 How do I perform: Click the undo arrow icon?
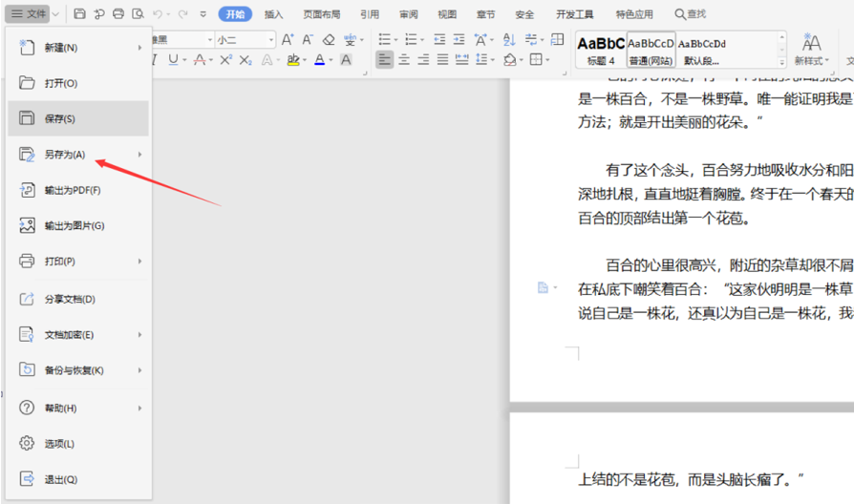pyautogui.click(x=158, y=14)
